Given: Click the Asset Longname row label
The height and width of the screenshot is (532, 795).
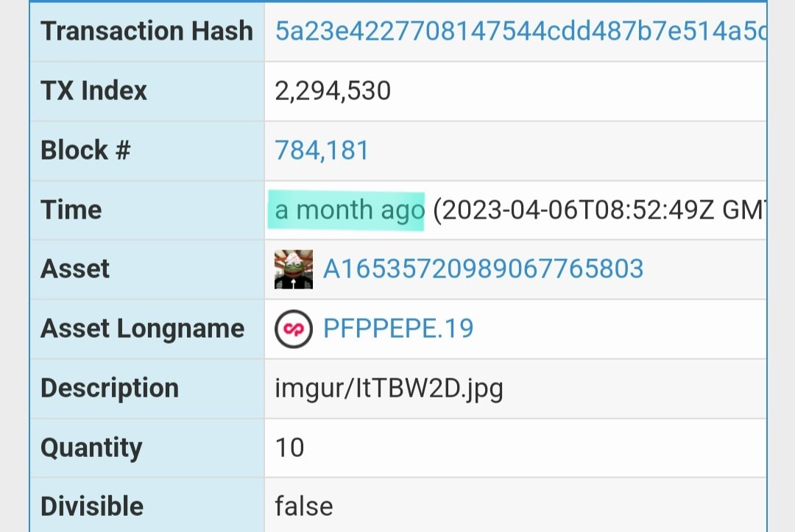Looking at the screenshot, I should pos(143,329).
